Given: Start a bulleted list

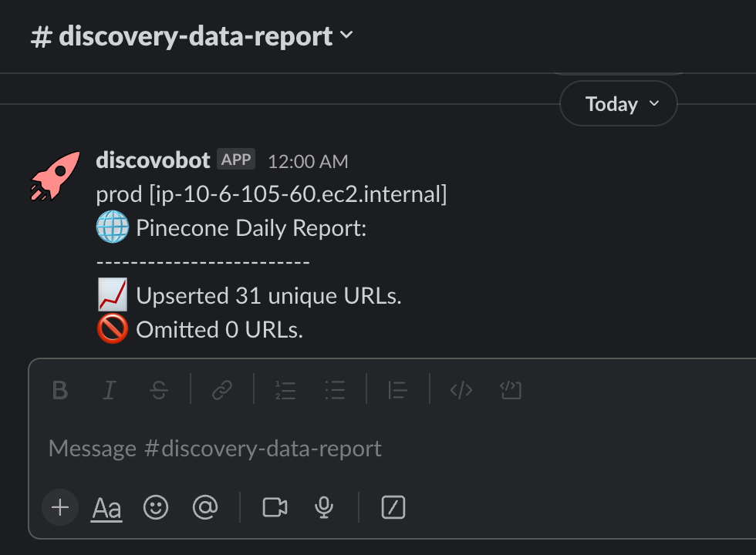Looking at the screenshot, I should [x=335, y=391].
